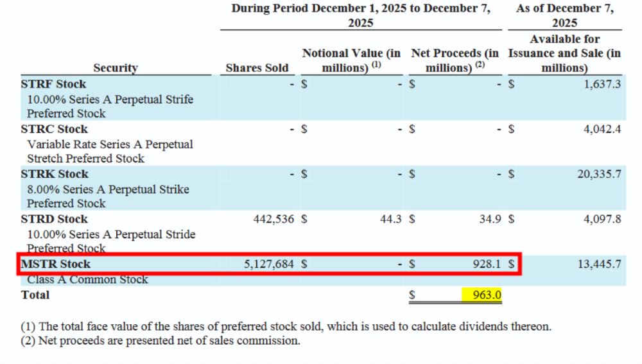642x364 pixels.
Task: Select the STRF Stock row label
Action: [x=53, y=84]
